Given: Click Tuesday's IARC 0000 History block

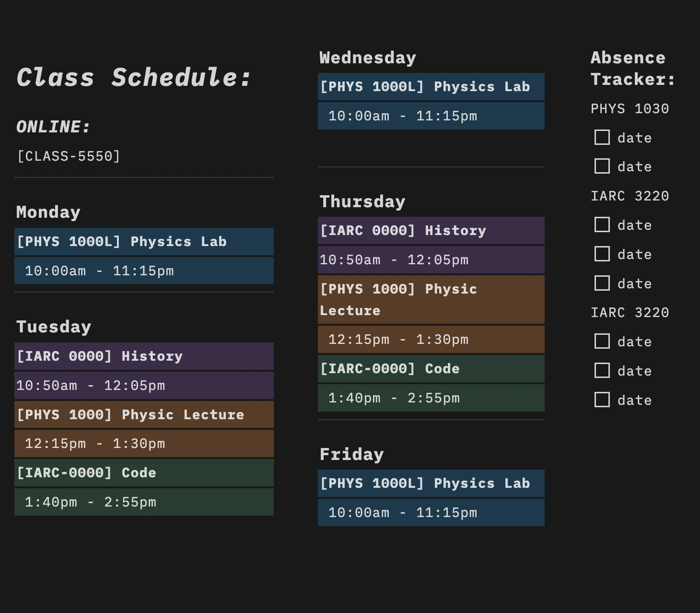Looking at the screenshot, I should (144, 356).
